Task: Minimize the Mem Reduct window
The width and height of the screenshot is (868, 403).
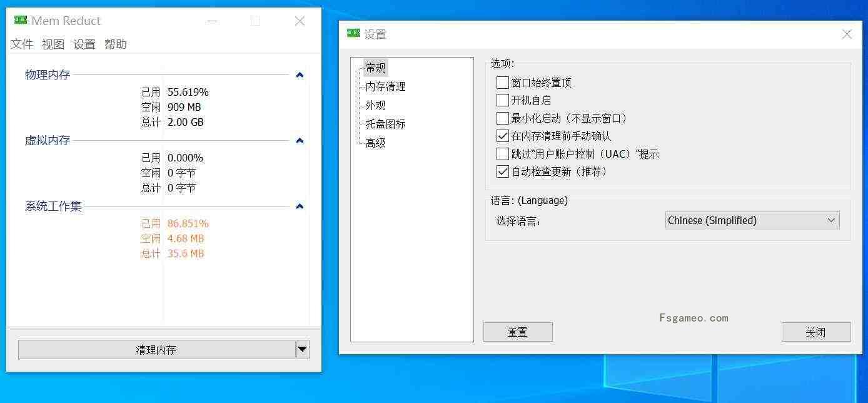Action: click(x=213, y=21)
